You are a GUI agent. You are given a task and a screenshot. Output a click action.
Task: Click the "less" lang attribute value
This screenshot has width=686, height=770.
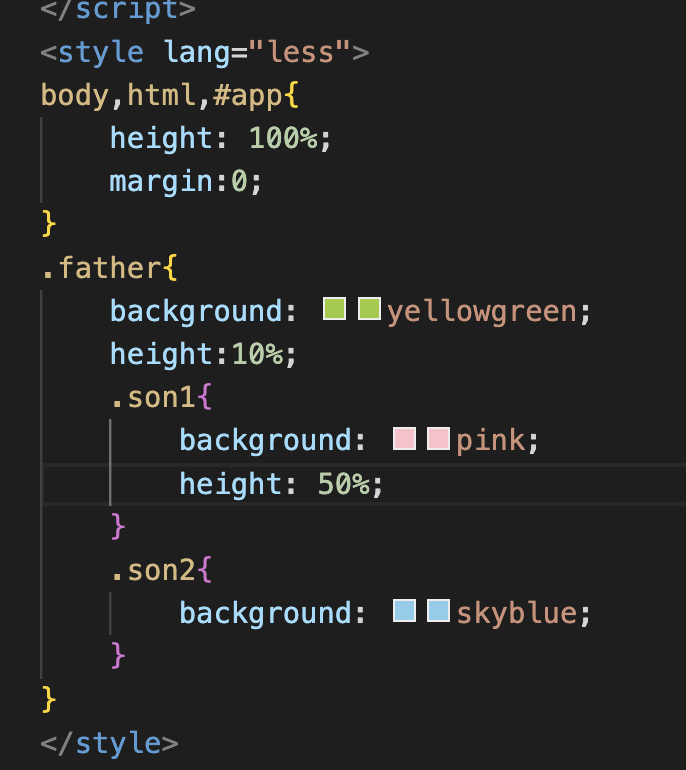pyautogui.click(x=300, y=52)
